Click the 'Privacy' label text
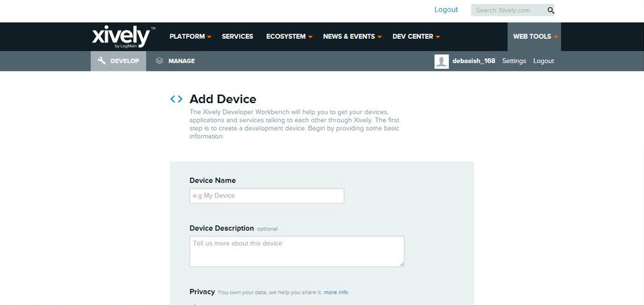Screen dimensions: 644x305 tap(202, 292)
